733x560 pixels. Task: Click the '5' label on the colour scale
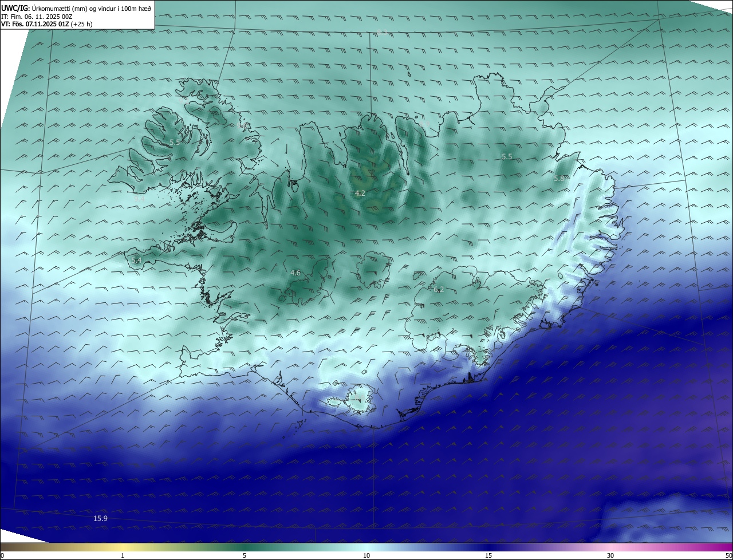click(245, 555)
